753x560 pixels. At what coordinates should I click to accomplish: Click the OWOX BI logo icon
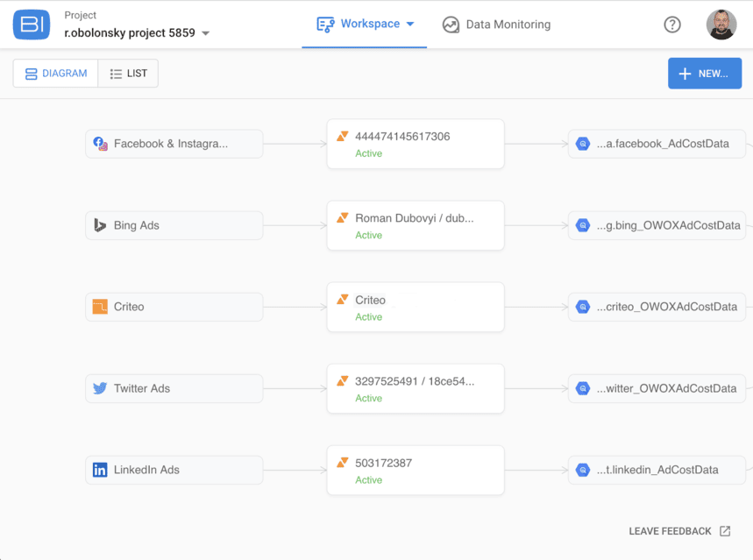(32, 25)
